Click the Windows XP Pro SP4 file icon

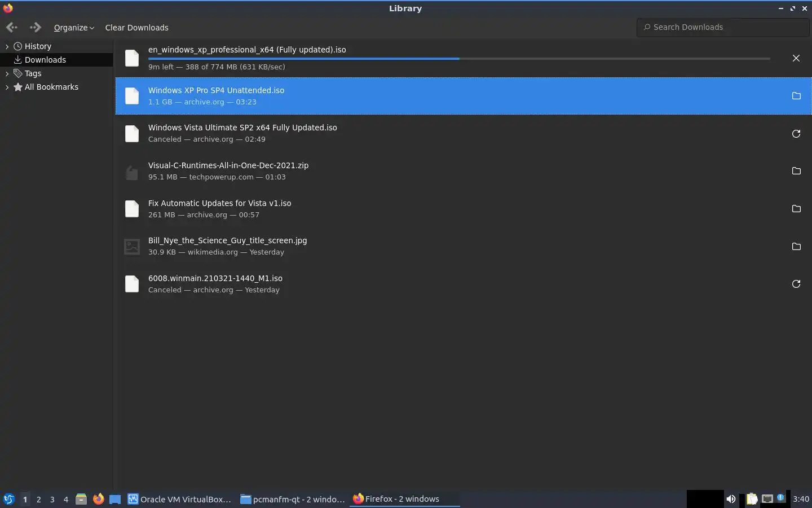click(132, 96)
